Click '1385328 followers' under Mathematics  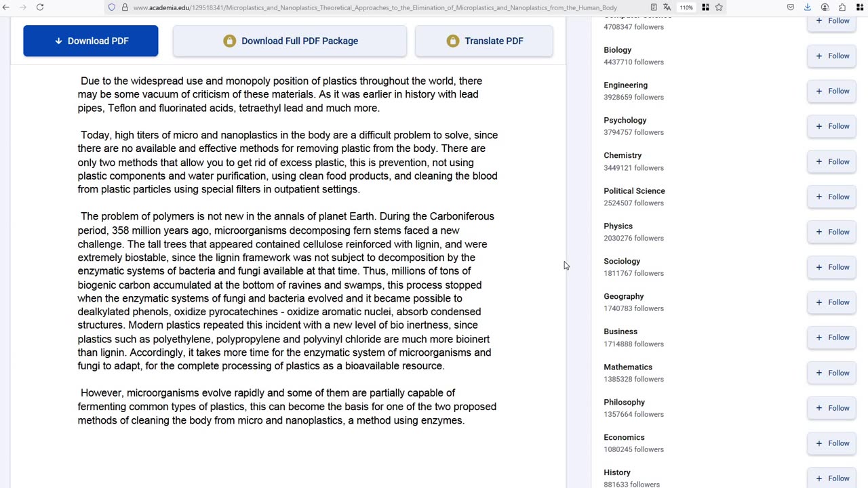(x=633, y=380)
